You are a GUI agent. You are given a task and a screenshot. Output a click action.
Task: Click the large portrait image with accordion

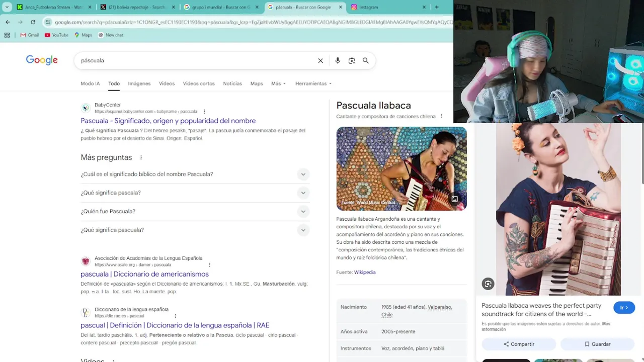(x=558, y=210)
